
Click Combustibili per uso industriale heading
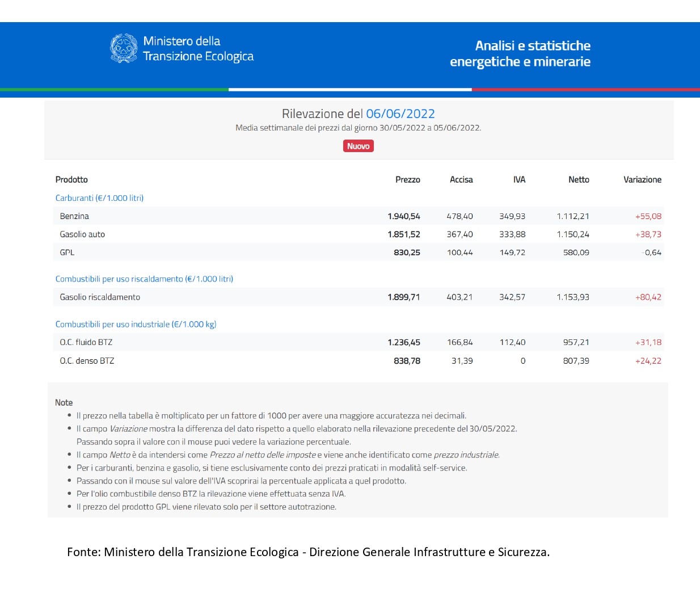(x=136, y=324)
